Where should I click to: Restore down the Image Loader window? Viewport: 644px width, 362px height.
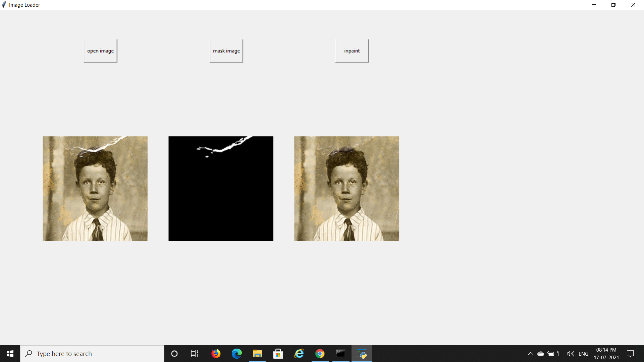coord(613,5)
